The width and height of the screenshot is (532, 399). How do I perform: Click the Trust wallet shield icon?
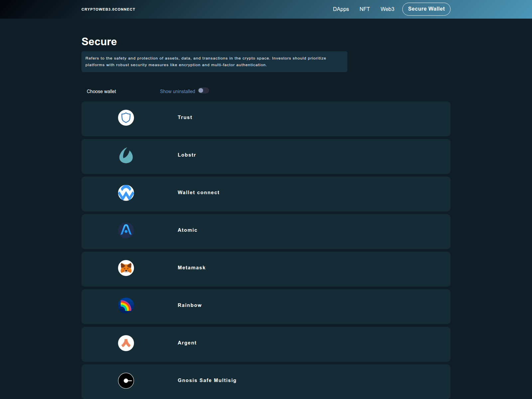pyautogui.click(x=126, y=118)
